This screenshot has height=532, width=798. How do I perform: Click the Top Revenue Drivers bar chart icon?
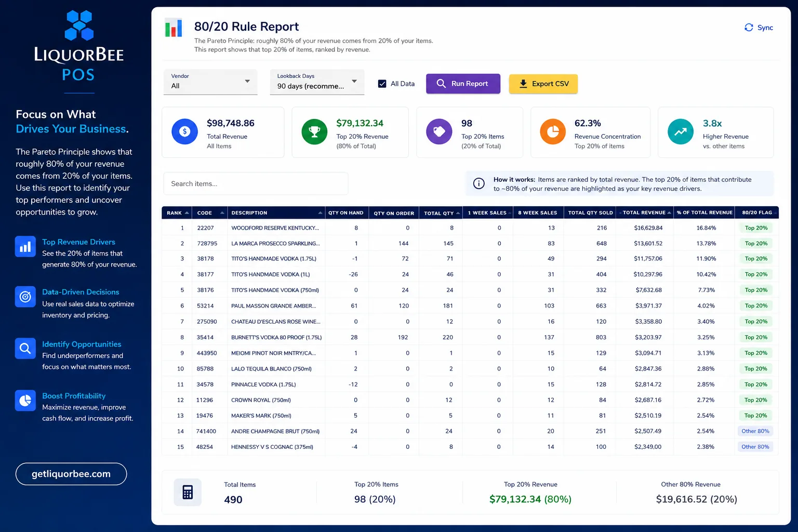pos(25,247)
